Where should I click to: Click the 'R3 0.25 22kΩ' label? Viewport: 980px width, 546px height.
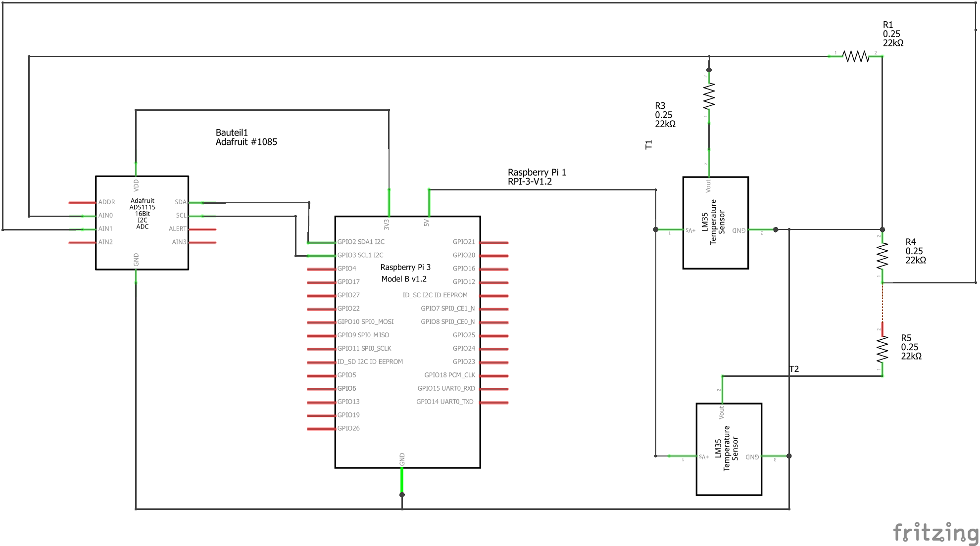tap(665, 115)
